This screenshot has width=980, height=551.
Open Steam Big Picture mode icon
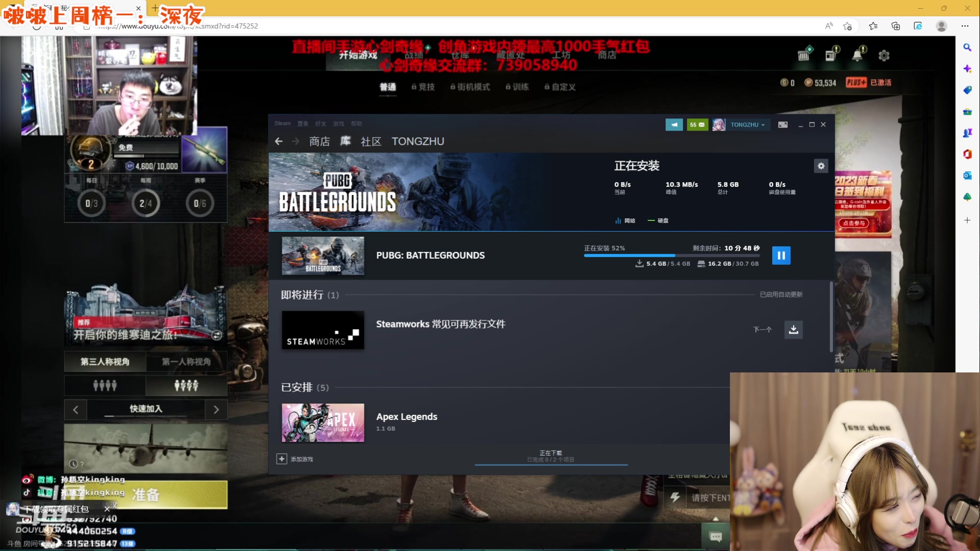(x=782, y=124)
